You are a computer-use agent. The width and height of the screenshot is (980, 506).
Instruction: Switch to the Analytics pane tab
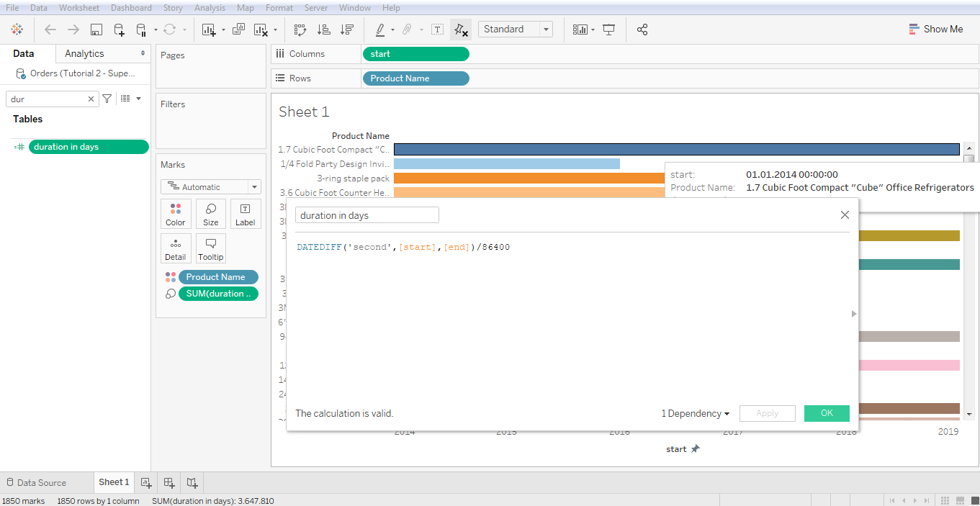(x=84, y=53)
